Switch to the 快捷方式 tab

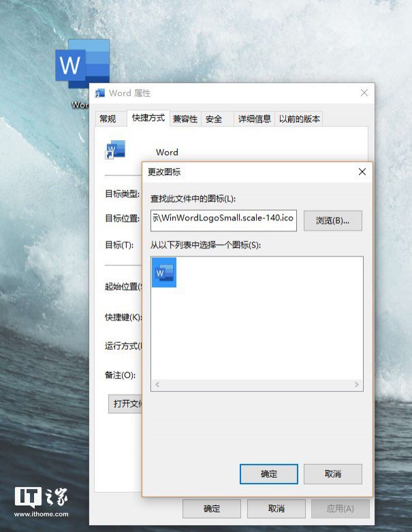148,118
